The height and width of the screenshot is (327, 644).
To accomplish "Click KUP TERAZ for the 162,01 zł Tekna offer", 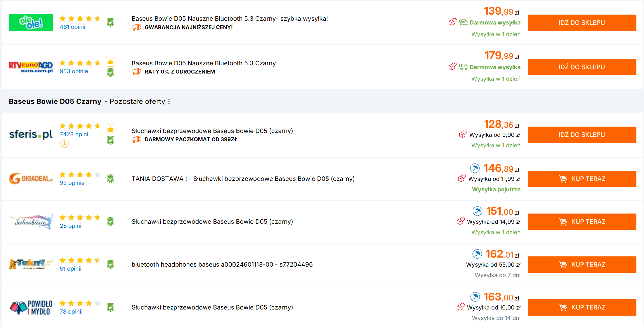I will 582,265.
